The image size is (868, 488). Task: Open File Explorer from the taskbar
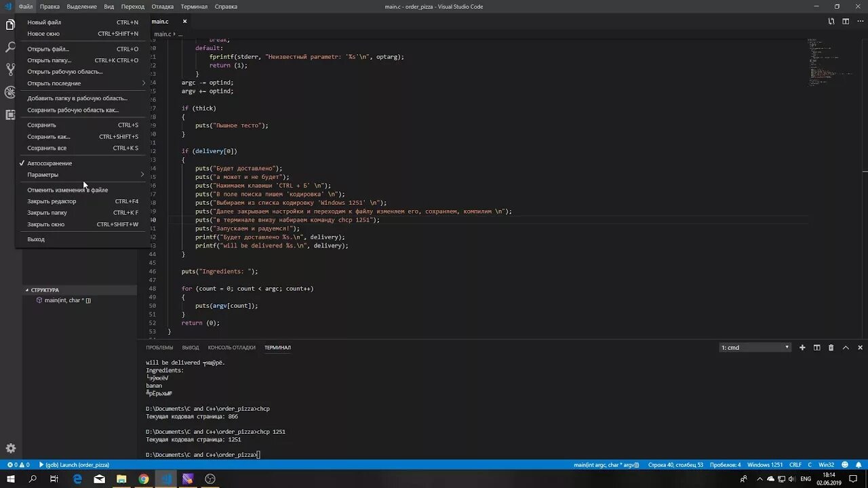coord(121,479)
